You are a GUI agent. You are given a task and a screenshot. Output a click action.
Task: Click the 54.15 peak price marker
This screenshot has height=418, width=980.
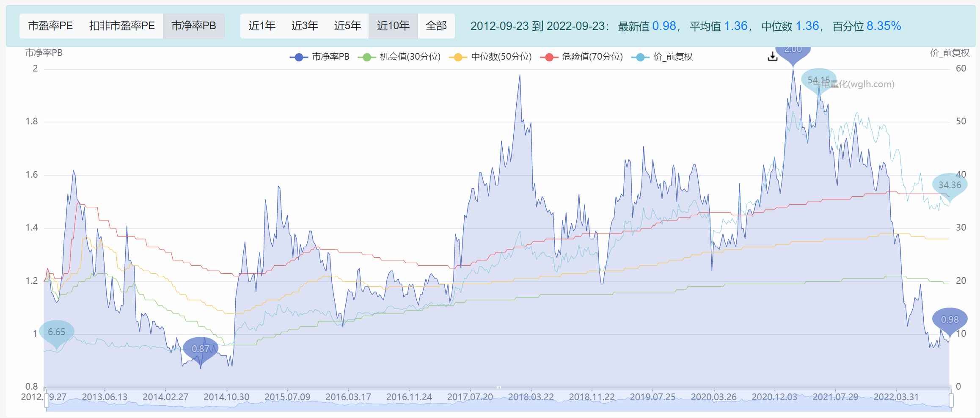click(819, 80)
